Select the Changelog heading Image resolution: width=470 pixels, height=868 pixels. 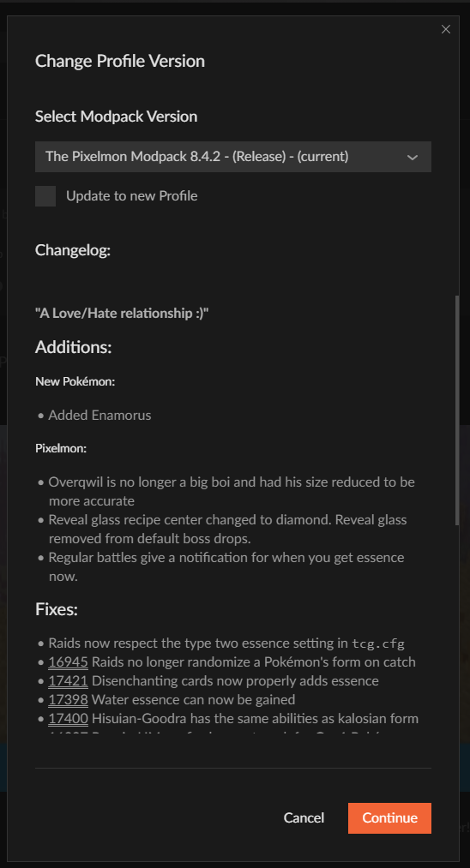tap(73, 250)
